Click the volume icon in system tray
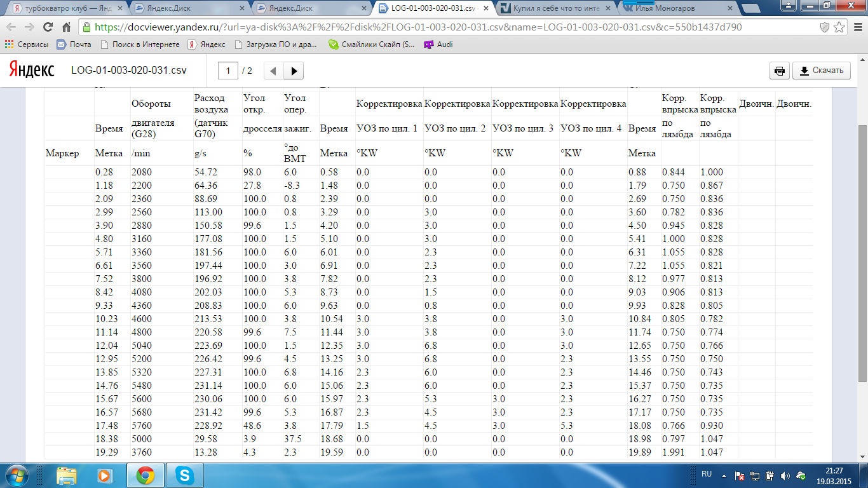 785,475
